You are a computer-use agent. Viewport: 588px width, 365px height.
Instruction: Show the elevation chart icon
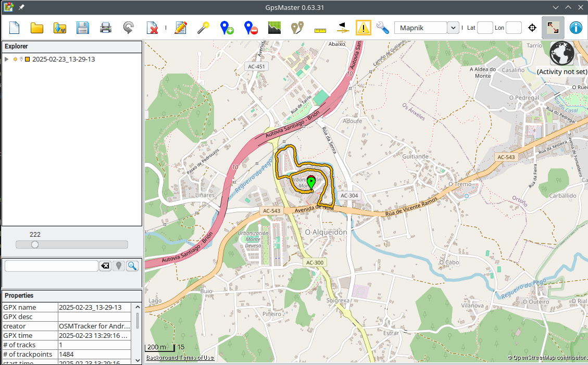pos(274,28)
